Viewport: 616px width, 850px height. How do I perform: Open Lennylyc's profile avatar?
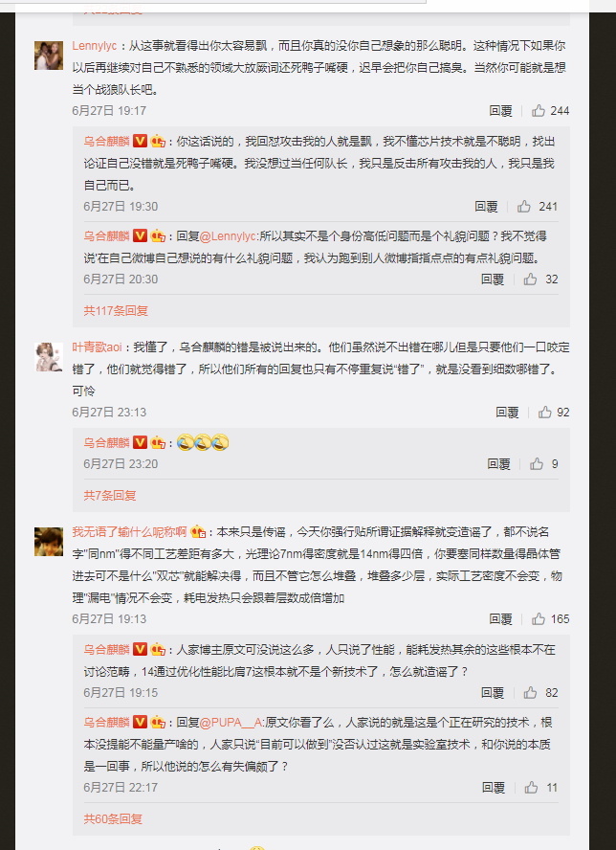tap(49, 56)
